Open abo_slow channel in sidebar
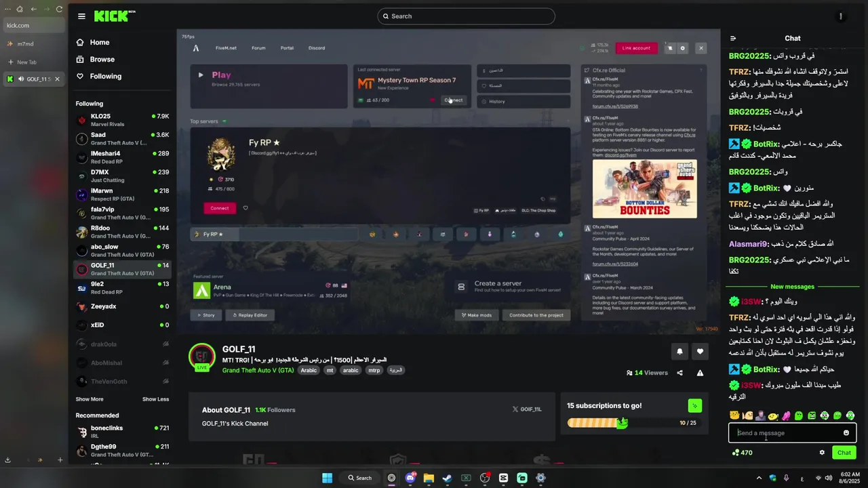The width and height of the screenshot is (868, 488). pos(122,251)
